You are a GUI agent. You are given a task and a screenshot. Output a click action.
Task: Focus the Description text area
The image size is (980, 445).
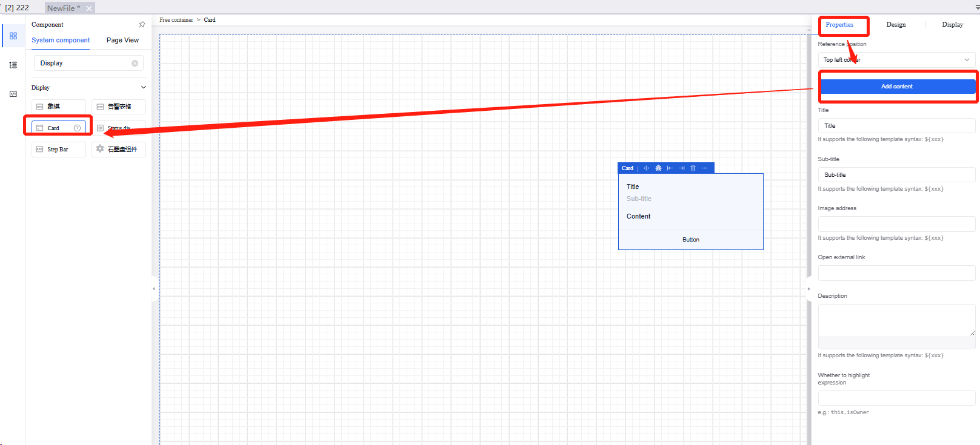[897, 320]
